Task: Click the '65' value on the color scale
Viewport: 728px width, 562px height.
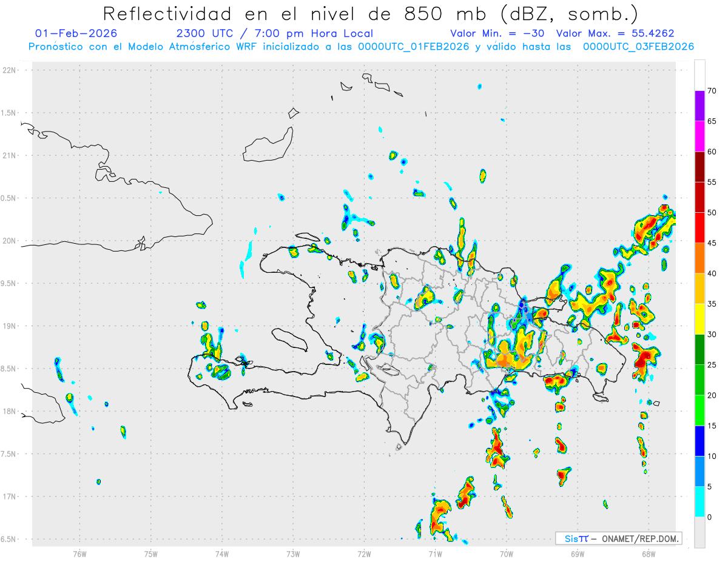Action: point(712,121)
